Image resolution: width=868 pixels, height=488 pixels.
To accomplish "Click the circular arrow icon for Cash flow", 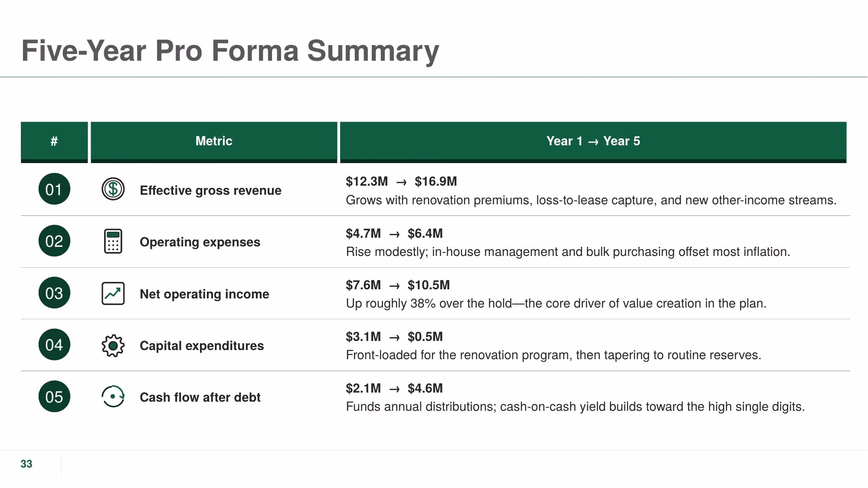I will tap(113, 396).
